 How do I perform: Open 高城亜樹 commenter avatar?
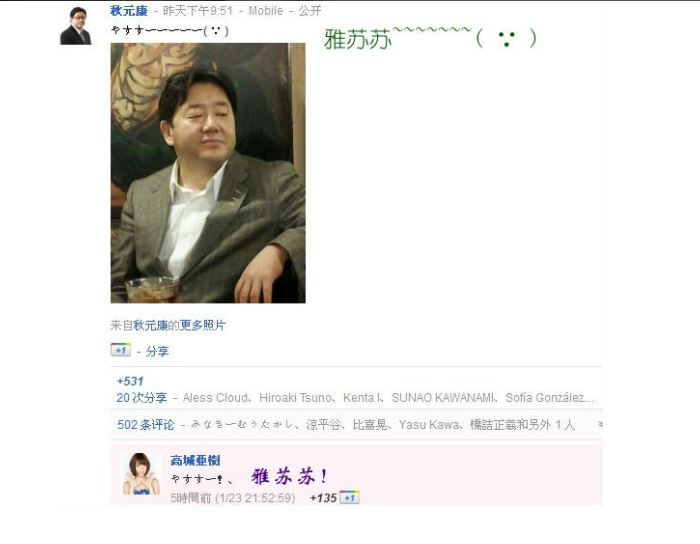pyautogui.click(x=141, y=474)
